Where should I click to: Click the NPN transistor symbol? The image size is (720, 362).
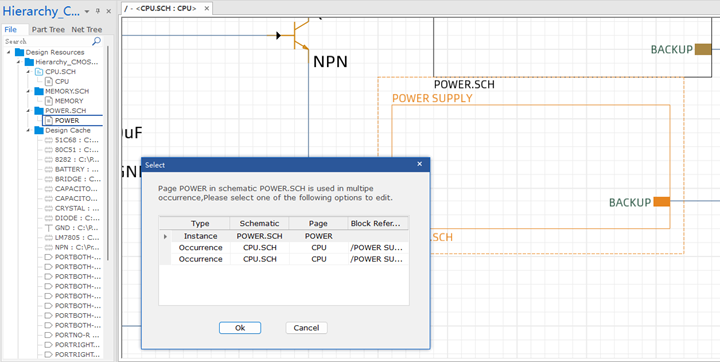(294, 35)
